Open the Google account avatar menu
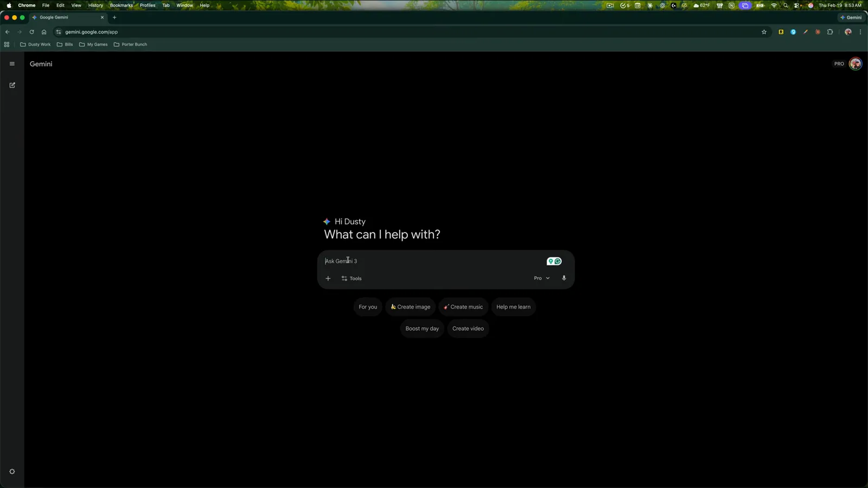 click(x=856, y=64)
